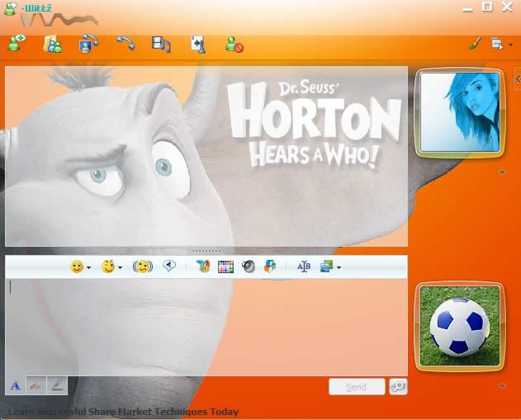
Task: Open the share files icon
Action: pyautogui.click(x=53, y=44)
